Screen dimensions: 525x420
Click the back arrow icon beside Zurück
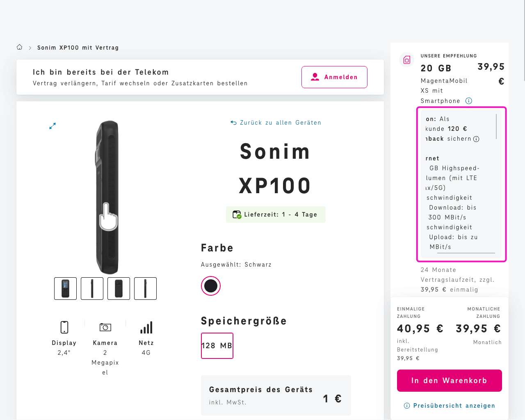tap(233, 122)
